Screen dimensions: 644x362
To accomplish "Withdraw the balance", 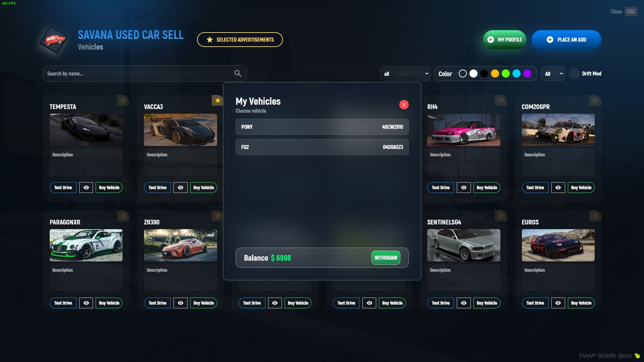I will click(386, 258).
